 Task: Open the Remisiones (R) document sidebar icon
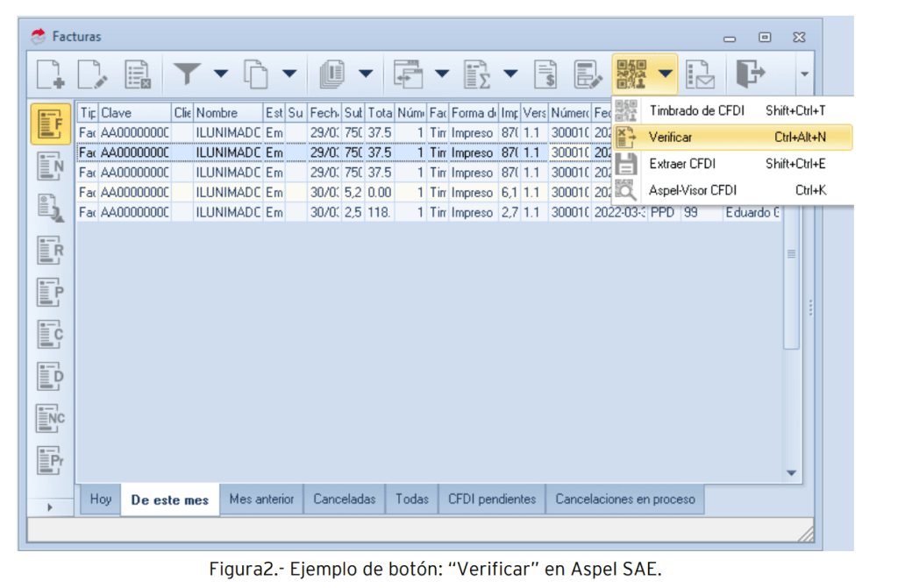(50, 251)
